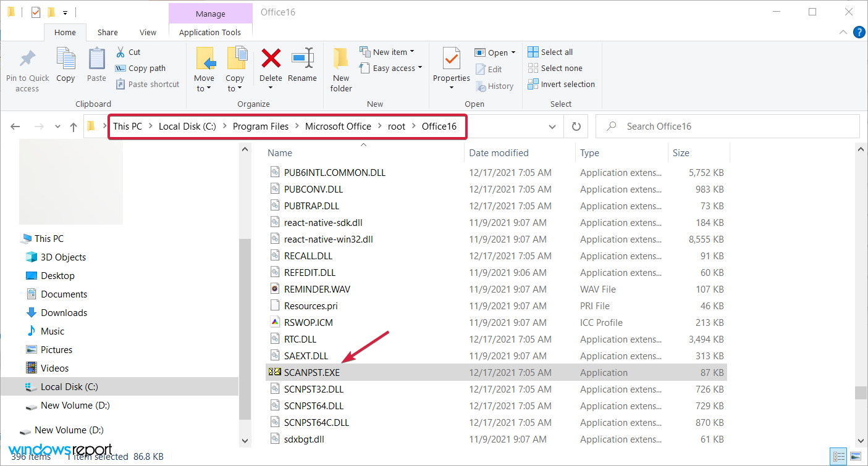868x466 pixels.
Task: Click the Paste clipboard icon
Action: tap(96, 59)
